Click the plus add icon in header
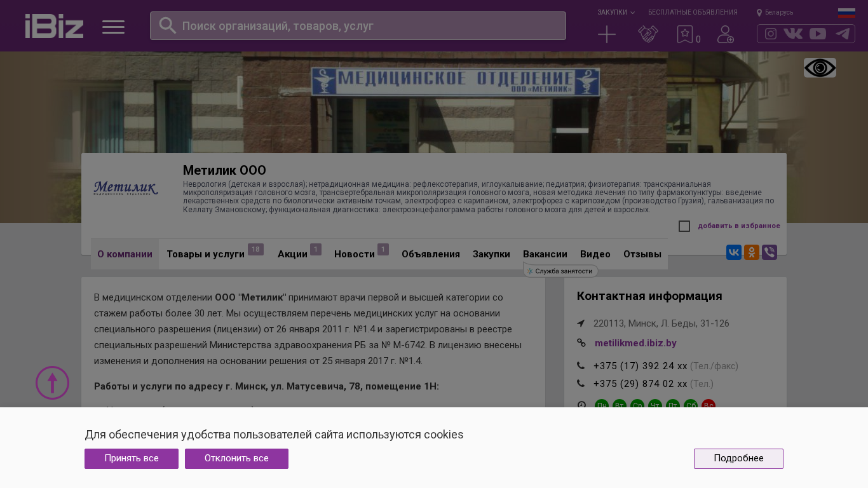 pos(607,34)
